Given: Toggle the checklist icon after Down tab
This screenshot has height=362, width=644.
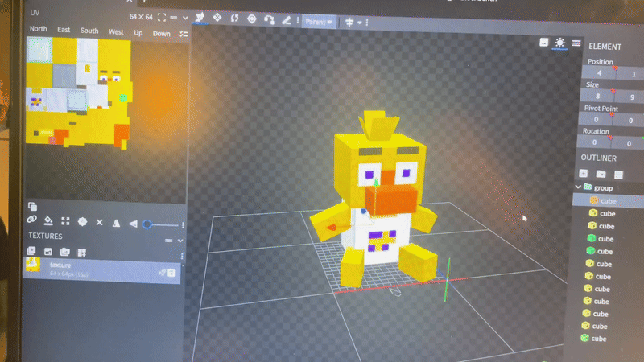Looking at the screenshot, I should 184,34.
